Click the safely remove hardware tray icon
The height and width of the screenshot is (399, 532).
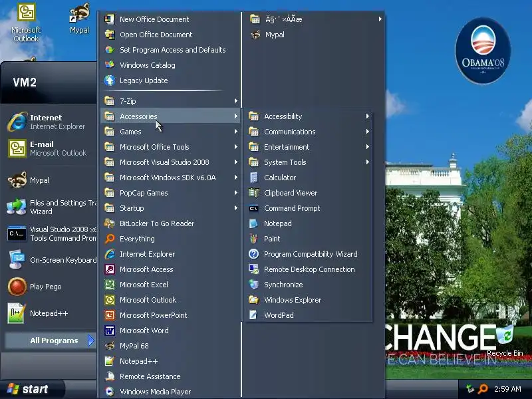click(x=470, y=389)
